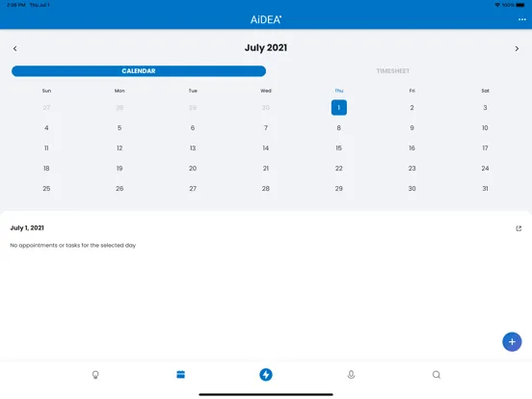Viewport: 532px width, 399px height.
Task: Select July 26 on the calendar
Action: [x=120, y=188]
